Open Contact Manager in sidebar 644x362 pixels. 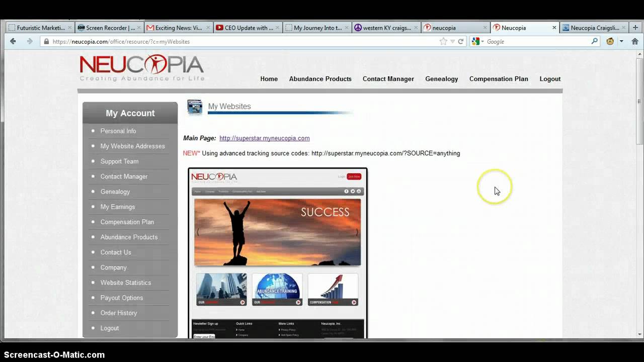[124, 176]
